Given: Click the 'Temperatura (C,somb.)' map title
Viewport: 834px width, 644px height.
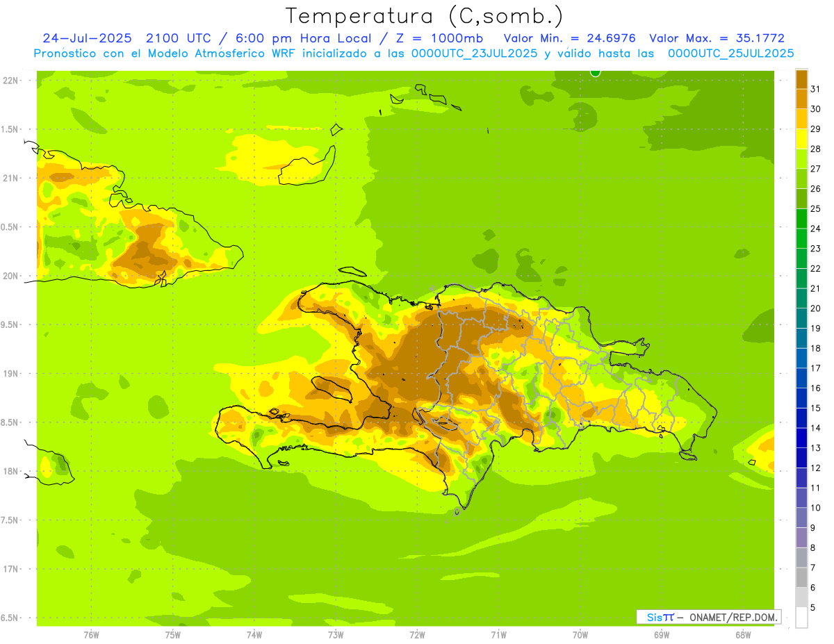Looking at the screenshot, I should point(425,16).
